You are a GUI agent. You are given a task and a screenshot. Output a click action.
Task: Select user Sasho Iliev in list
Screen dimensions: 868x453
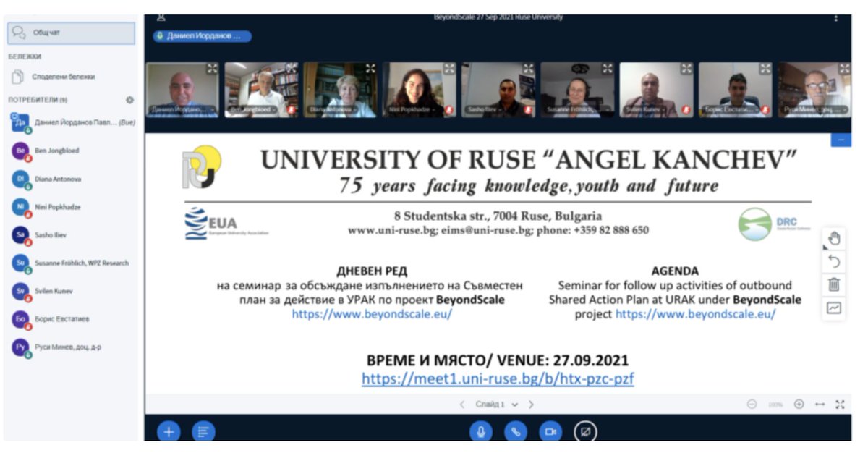71,235
